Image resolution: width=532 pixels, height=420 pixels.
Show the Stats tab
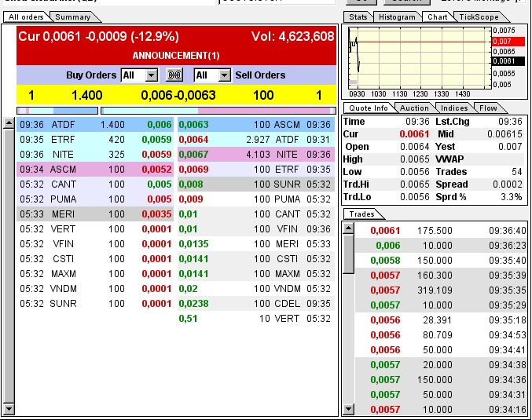[358, 16]
